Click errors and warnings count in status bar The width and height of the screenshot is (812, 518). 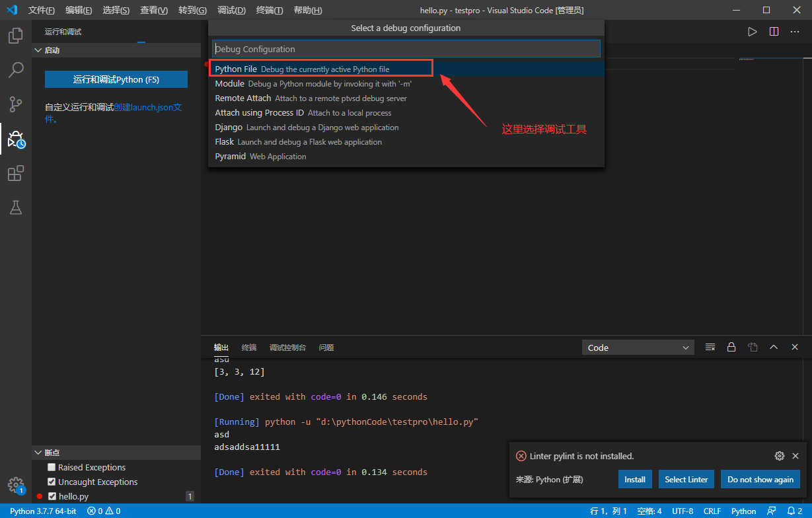pos(104,511)
